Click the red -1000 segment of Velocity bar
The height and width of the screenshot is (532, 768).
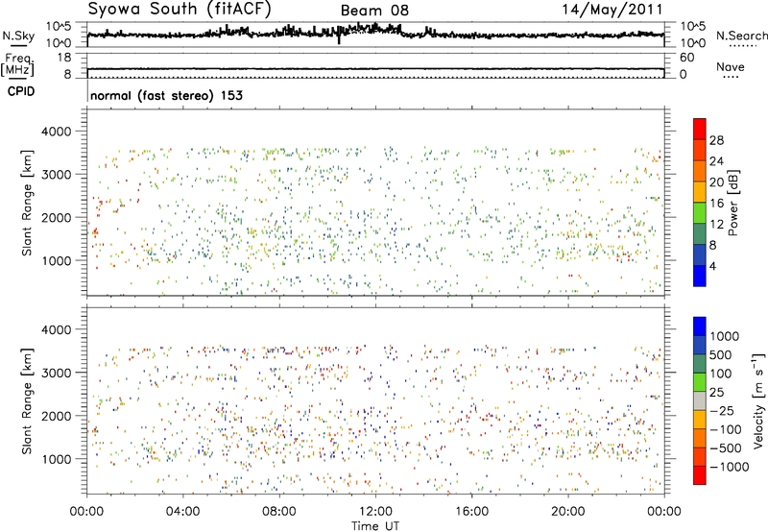700,475
